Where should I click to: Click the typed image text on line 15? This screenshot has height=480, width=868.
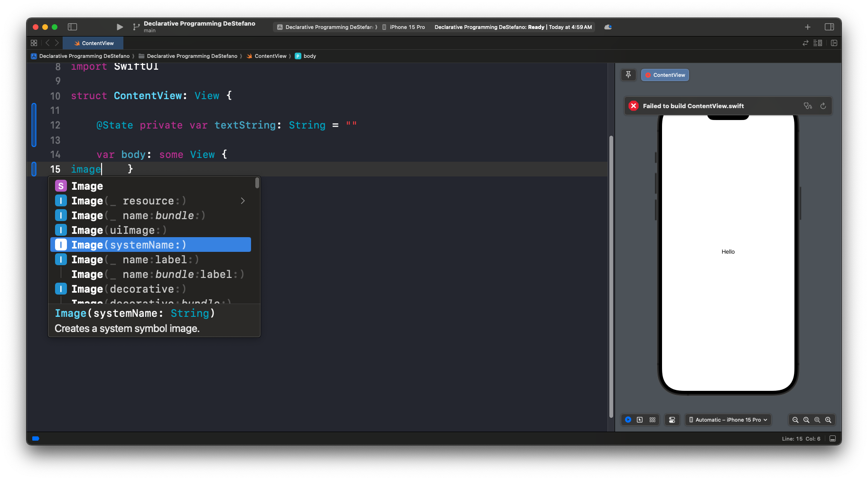click(86, 169)
